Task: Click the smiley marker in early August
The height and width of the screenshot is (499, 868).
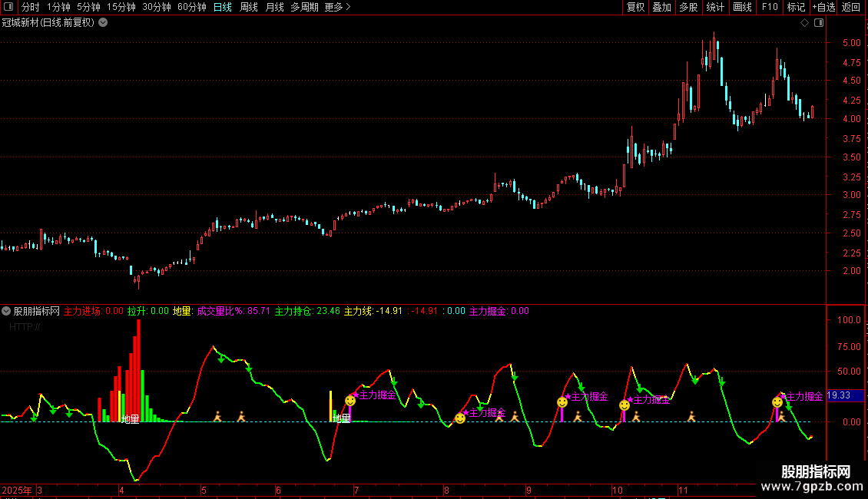Action: pyautogui.click(x=460, y=418)
